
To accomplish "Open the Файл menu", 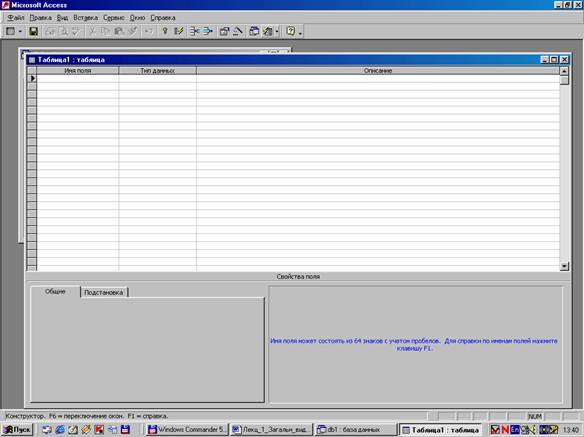I will pos(16,18).
